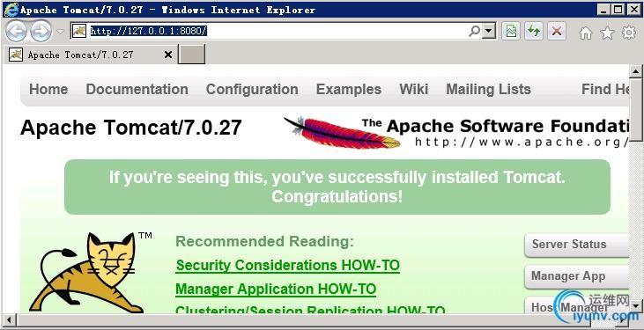Select the Apache Tomcat/7.0.27 tab

click(91, 55)
